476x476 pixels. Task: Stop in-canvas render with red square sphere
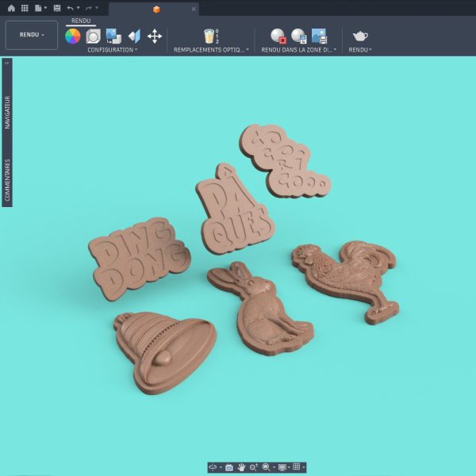point(278,36)
